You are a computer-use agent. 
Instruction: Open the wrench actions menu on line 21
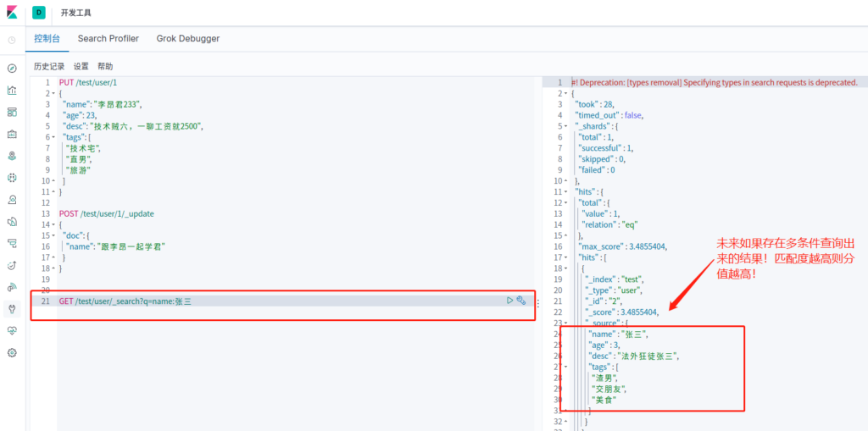pyautogui.click(x=522, y=301)
